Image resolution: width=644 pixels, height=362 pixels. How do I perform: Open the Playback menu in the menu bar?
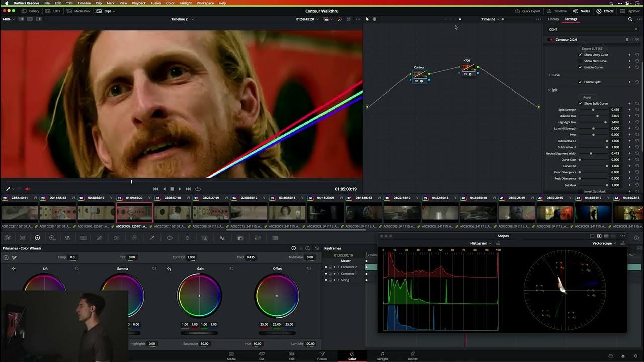[x=138, y=3]
